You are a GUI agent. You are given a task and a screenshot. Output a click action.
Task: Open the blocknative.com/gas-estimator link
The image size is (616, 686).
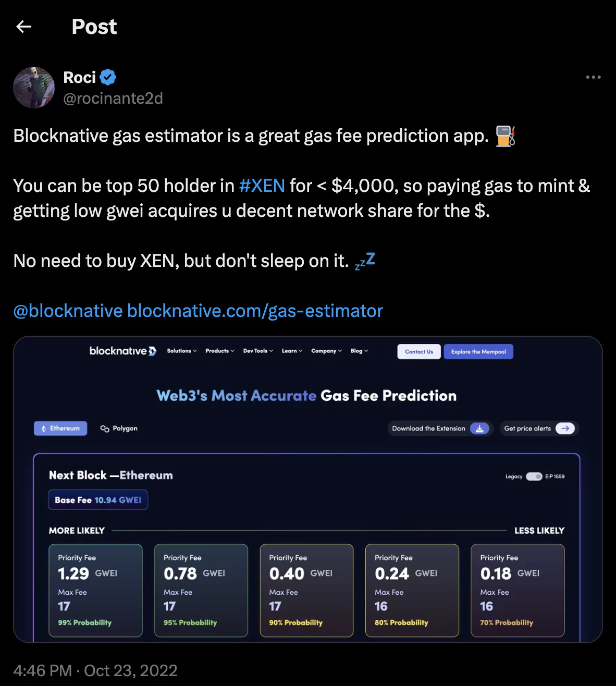[x=255, y=311]
